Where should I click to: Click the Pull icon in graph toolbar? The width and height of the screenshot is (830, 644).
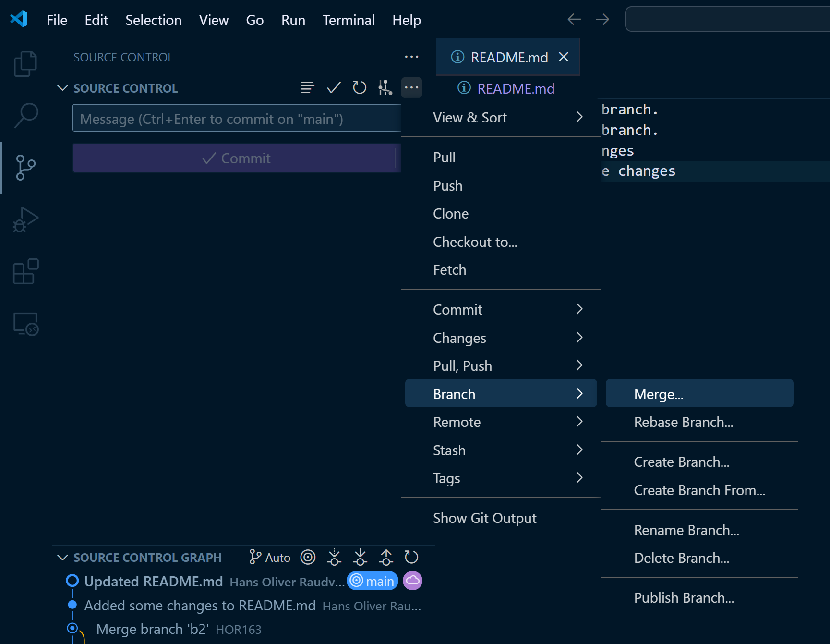(x=360, y=557)
